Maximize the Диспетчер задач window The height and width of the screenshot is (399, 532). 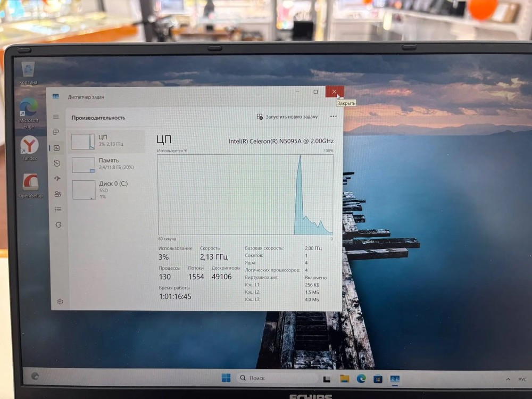(315, 92)
